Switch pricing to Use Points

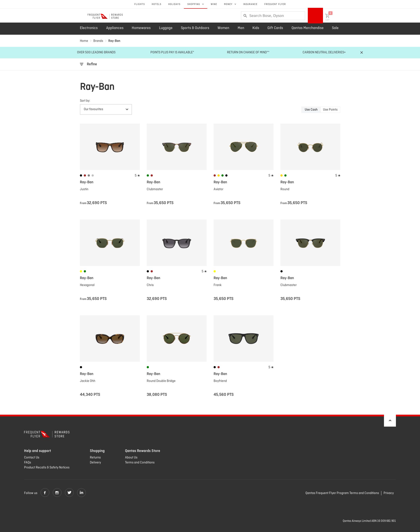330,110
